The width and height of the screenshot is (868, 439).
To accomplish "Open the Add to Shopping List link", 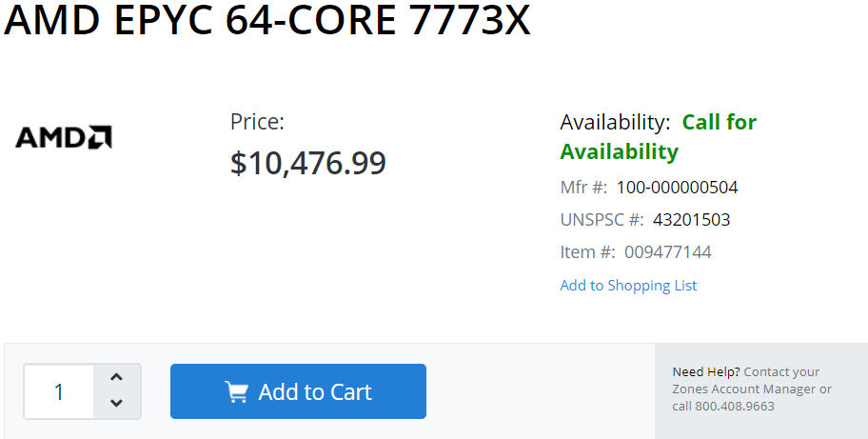I will point(628,285).
